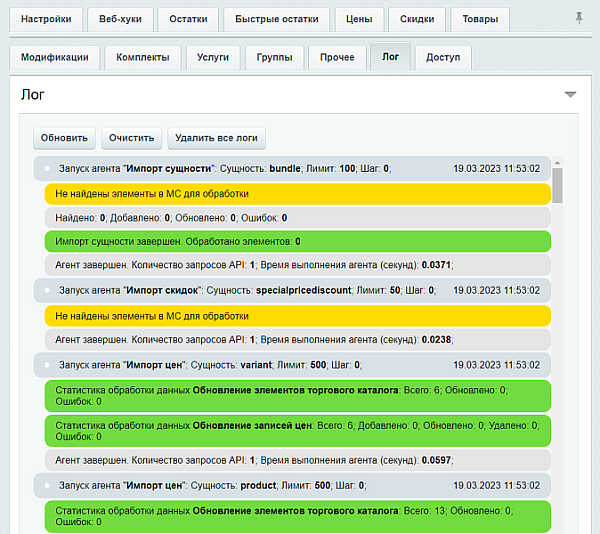Click the log list vertical scrollbar thumb
The image size is (600, 534).
[557, 184]
